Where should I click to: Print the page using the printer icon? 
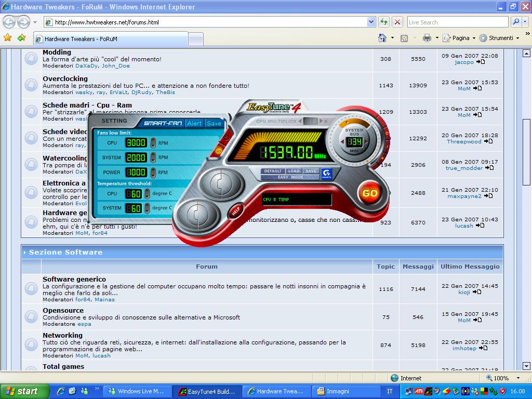427,38
